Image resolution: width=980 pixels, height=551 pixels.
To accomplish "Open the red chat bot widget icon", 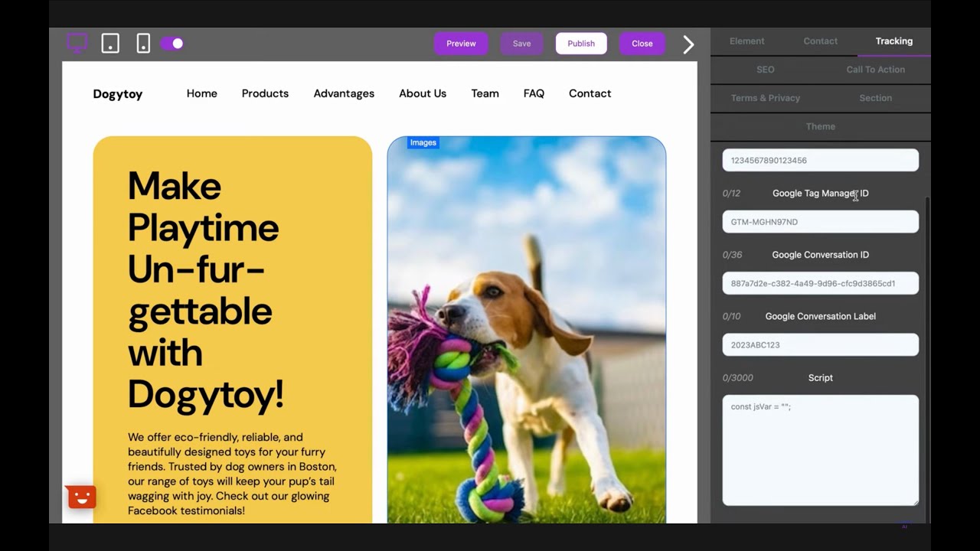I will (81, 497).
